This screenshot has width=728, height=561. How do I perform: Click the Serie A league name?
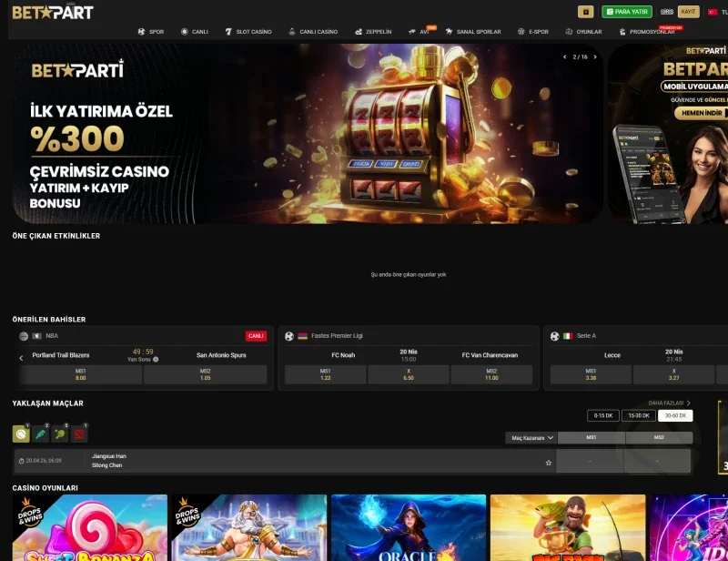586,336
